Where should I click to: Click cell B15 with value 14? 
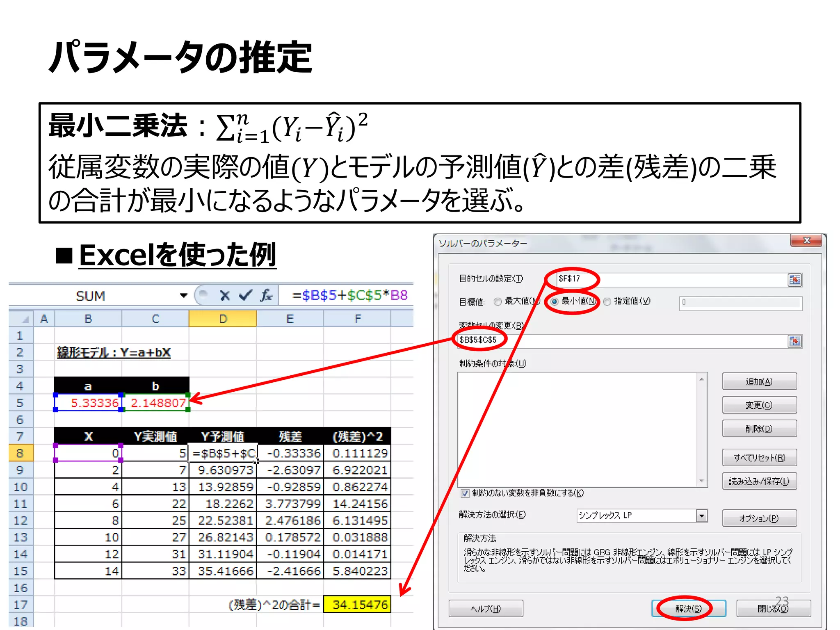pos(88,571)
